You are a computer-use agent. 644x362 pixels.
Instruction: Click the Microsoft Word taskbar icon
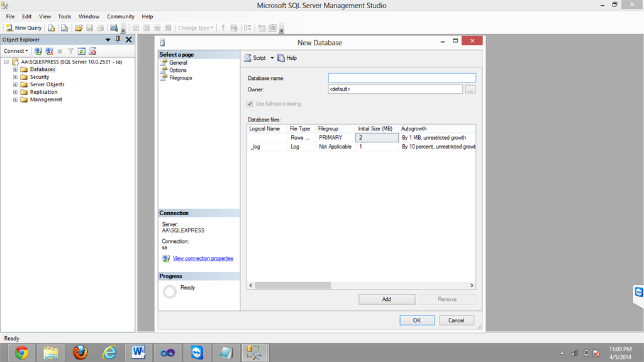138,353
